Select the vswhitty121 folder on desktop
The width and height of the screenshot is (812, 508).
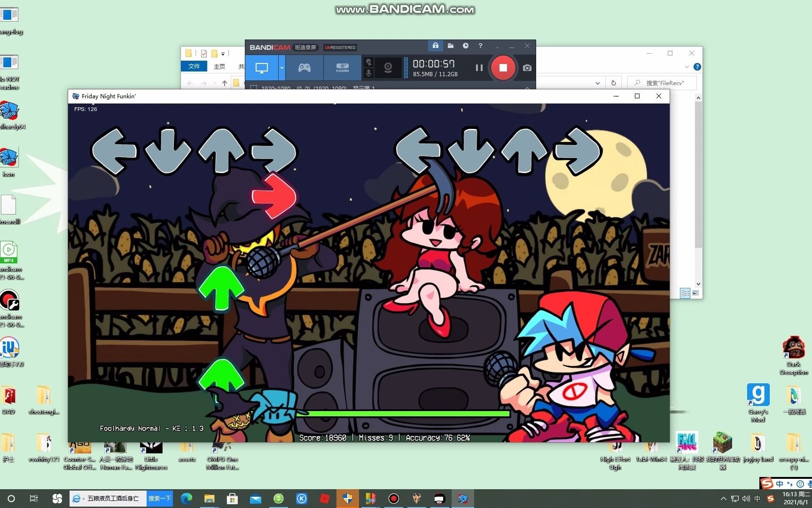tap(44, 448)
